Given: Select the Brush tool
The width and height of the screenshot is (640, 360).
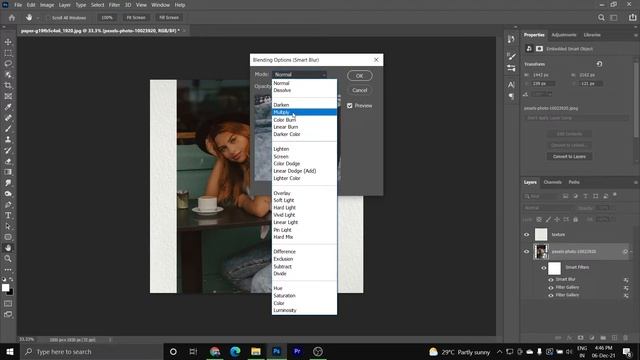Looking at the screenshot, I should point(8,129).
